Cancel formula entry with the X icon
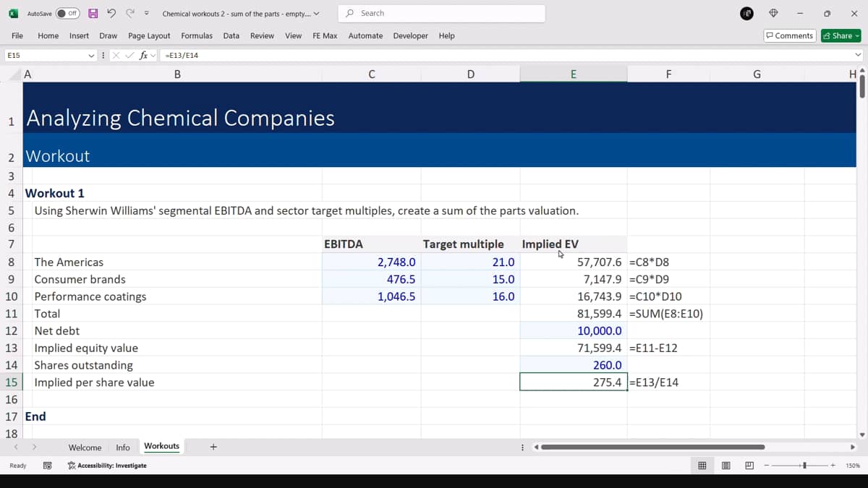Screen dimensions: 868x488 [x=116, y=55]
